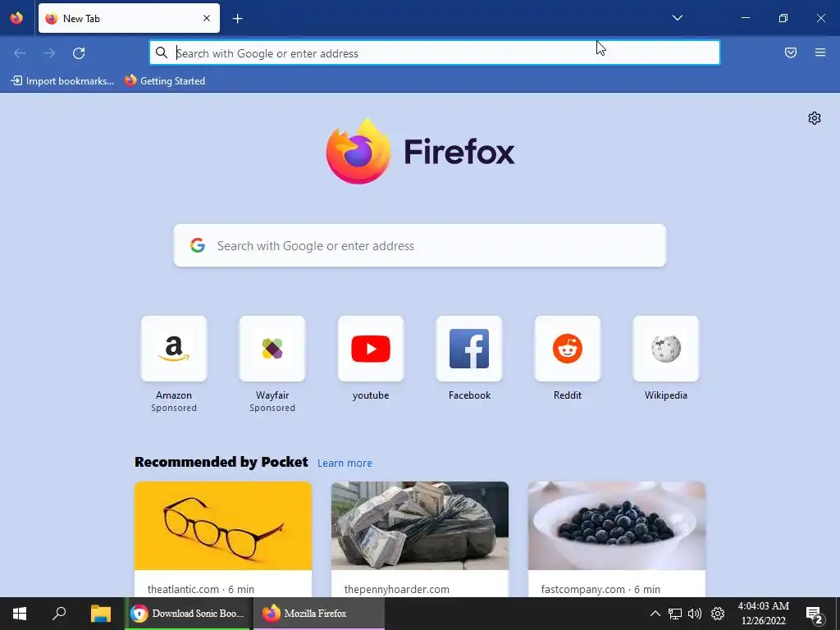Focus the address bar search field
This screenshot has height=630, width=840.
click(435, 53)
